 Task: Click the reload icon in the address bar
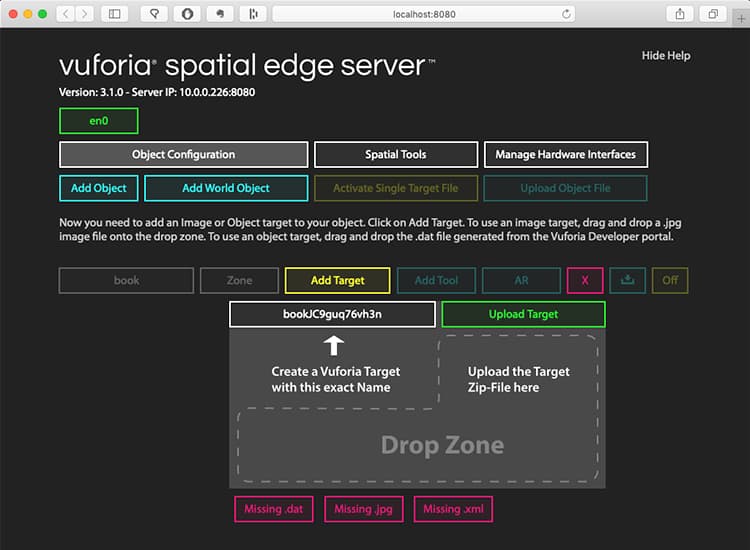click(567, 14)
